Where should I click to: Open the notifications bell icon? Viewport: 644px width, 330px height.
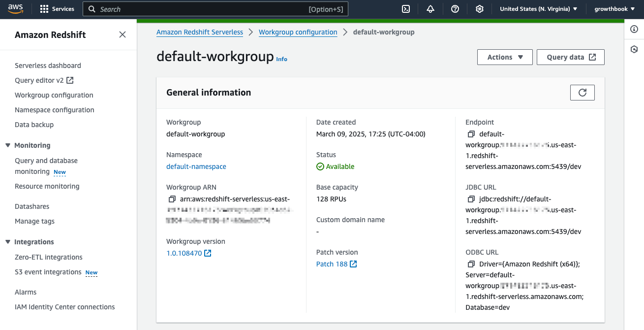430,9
